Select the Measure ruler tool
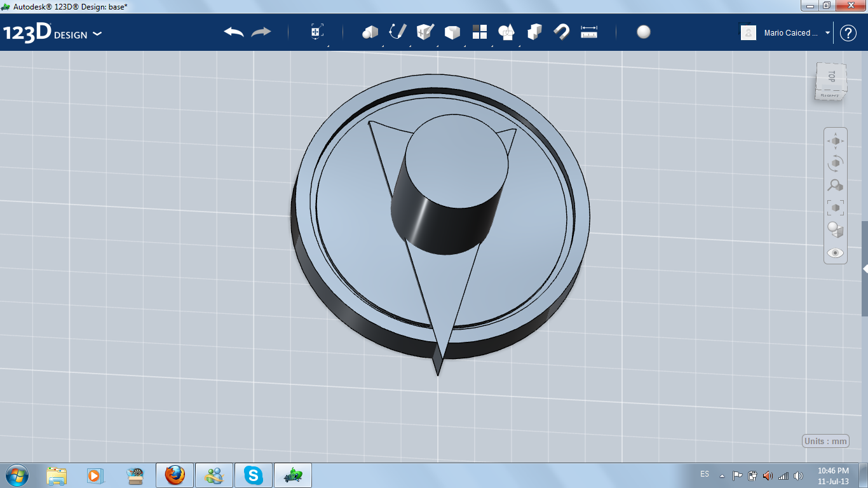 [x=589, y=32]
